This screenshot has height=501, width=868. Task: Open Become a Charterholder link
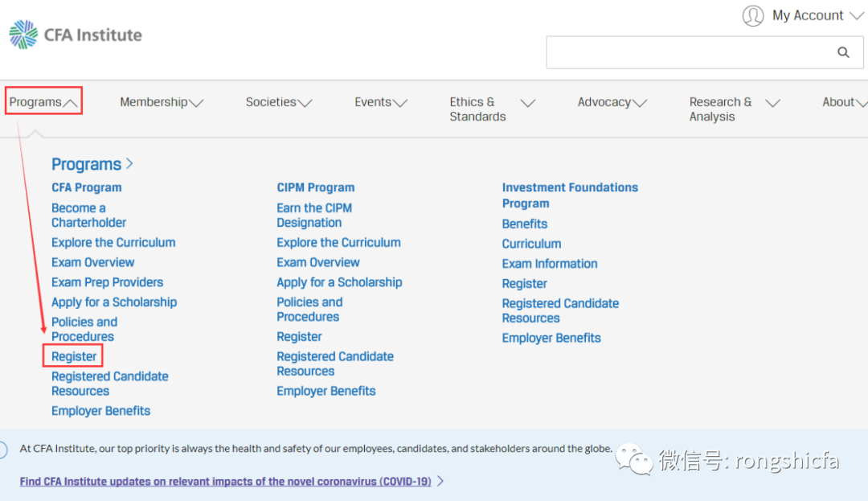(88, 215)
